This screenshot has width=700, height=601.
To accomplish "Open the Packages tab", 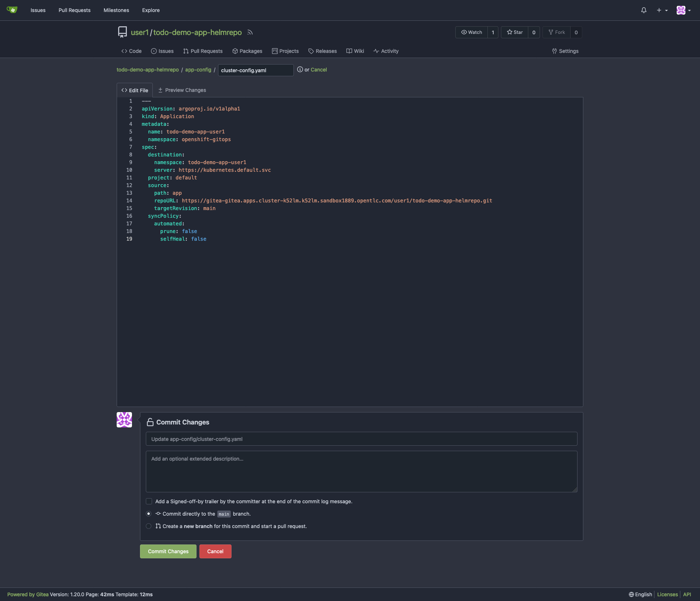I will tap(247, 51).
